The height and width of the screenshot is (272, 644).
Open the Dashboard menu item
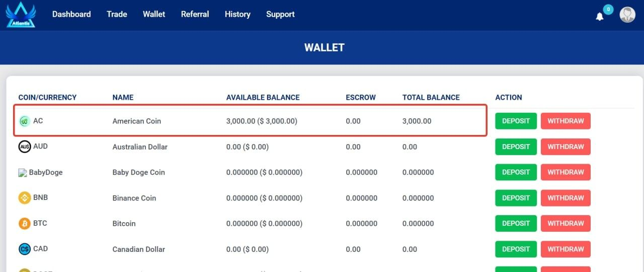tap(71, 14)
